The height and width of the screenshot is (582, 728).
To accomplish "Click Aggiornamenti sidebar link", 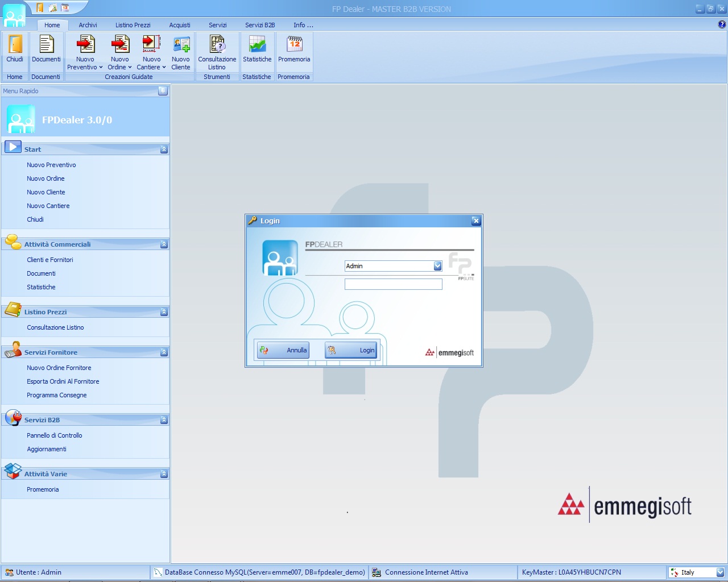I will (46, 449).
